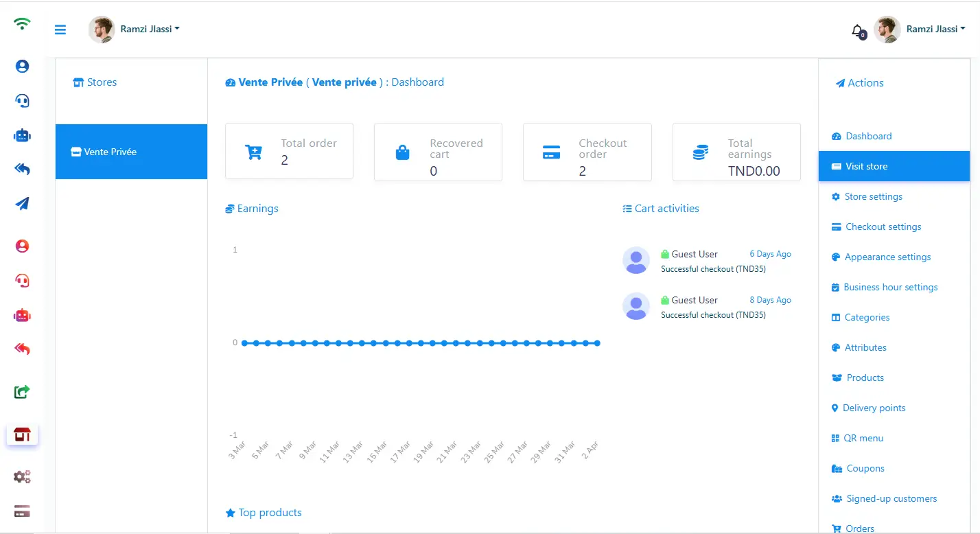The image size is (980, 534).
Task: Open Checkout settings
Action: point(883,227)
